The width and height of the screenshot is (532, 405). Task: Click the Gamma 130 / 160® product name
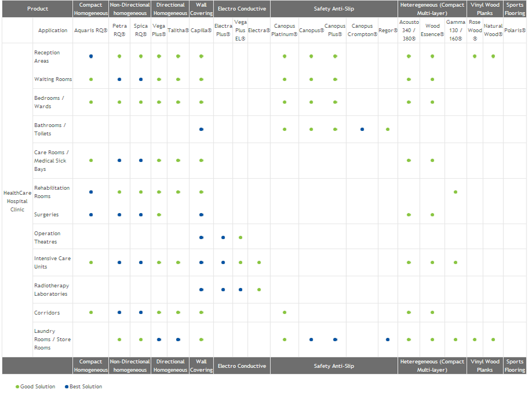[x=456, y=31]
